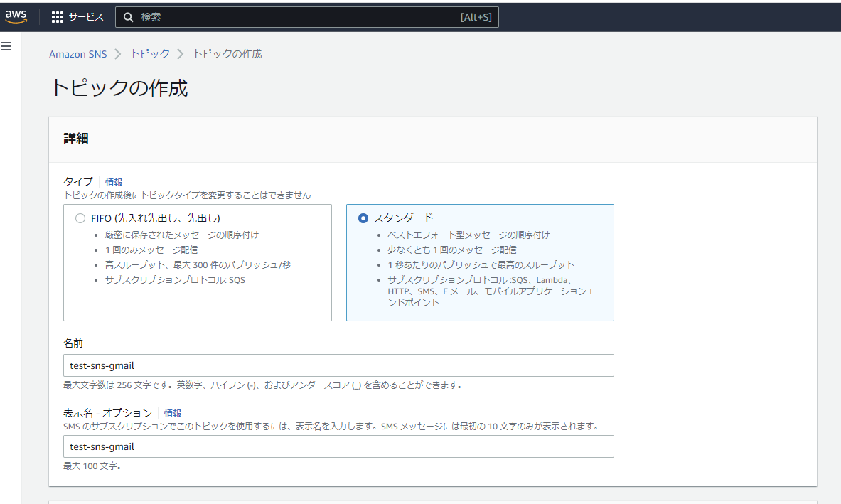Click the magnifier icon in the search bar

[x=129, y=17]
